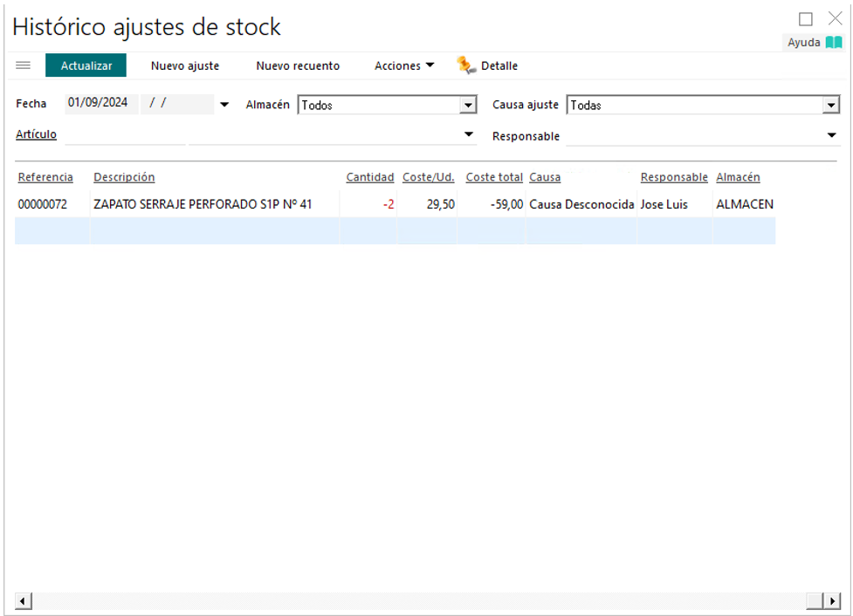Click the Actualizar button

pyautogui.click(x=86, y=65)
